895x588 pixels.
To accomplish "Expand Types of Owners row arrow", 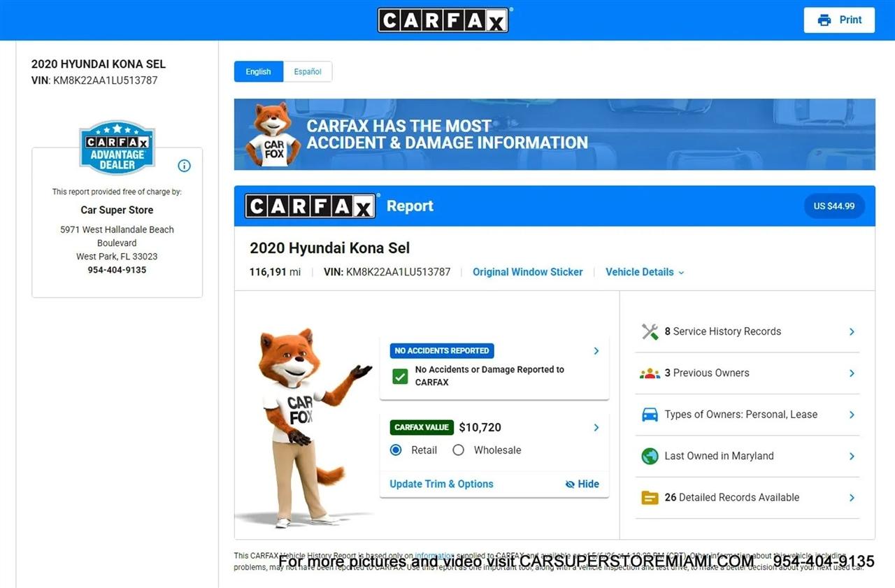I will click(x=852, y=415).
